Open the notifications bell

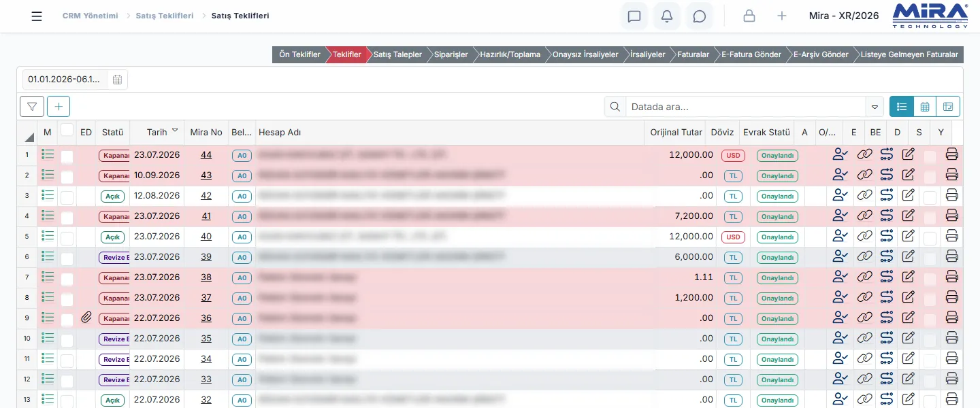tap(667, 16)
